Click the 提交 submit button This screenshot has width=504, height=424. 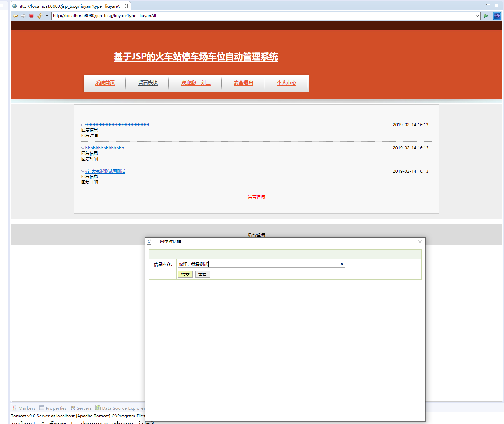pyautogui.click(x=185, y=275)
